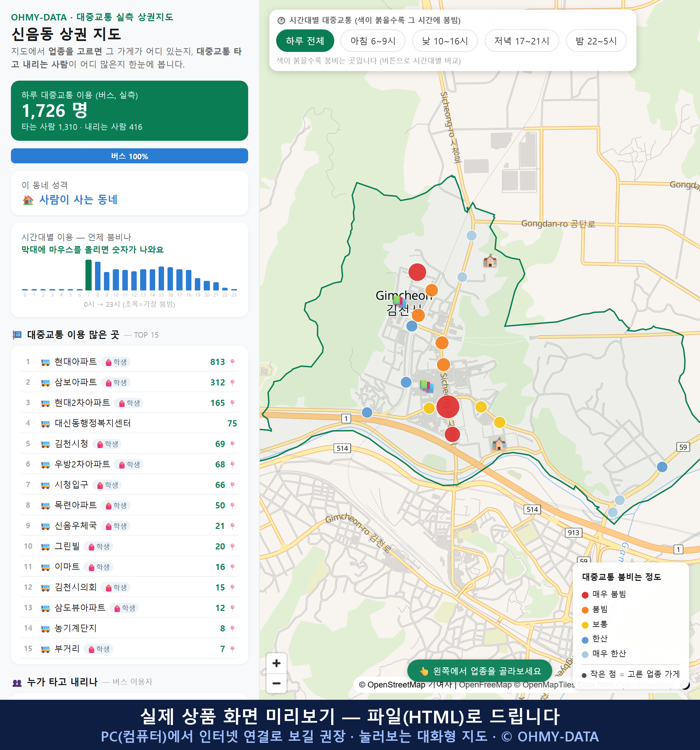Click the big red stop circle on Sicheong-ro
This screenshot has width=700, height=750.
447,407
